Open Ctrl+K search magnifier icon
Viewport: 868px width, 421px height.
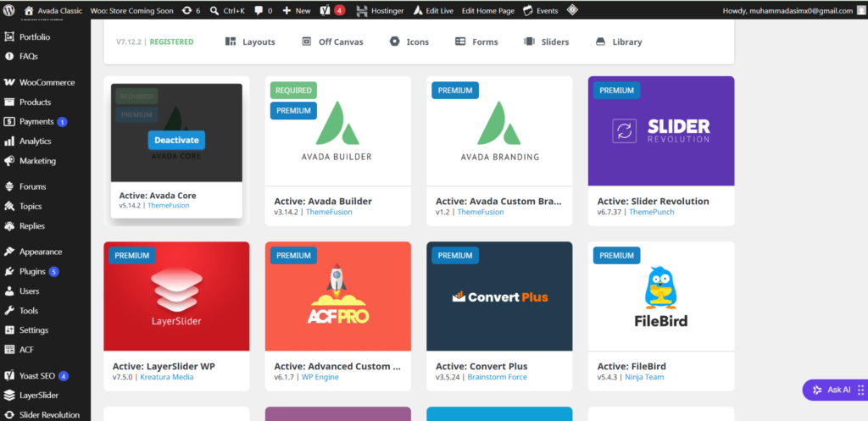(x=214, y=10)
